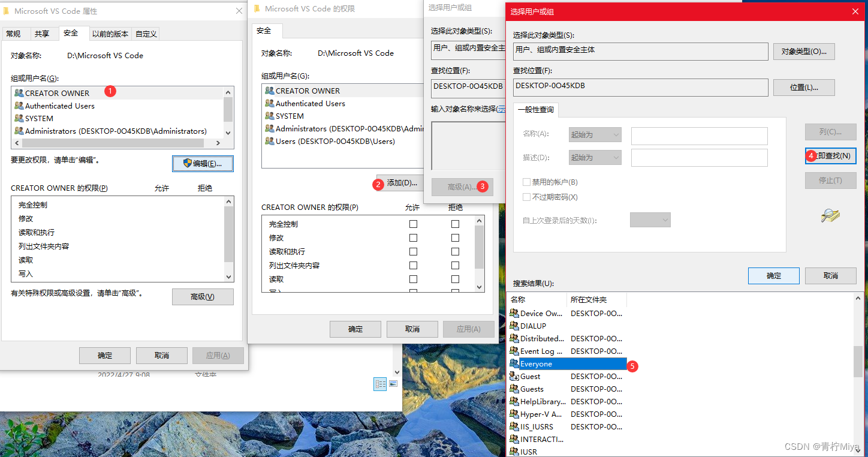Viewport: 868px width, 457px height.
Task: Click into 名称(A) text field
Action: [x=699, y=136]
